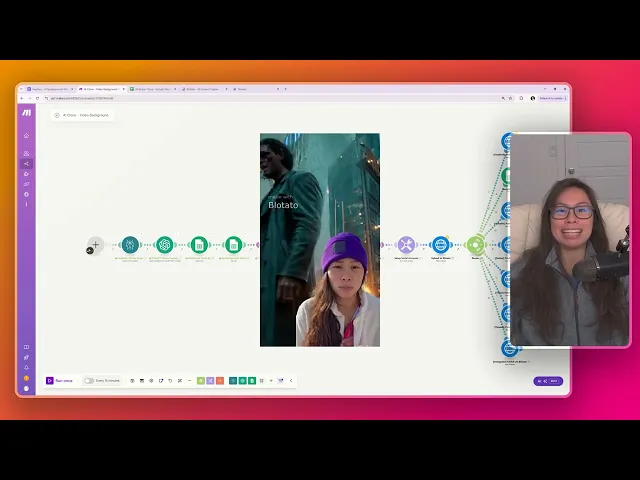640x480 pixels.
Task: Click the orange text parser square in toolbar
Action: [x=220, y=380]
